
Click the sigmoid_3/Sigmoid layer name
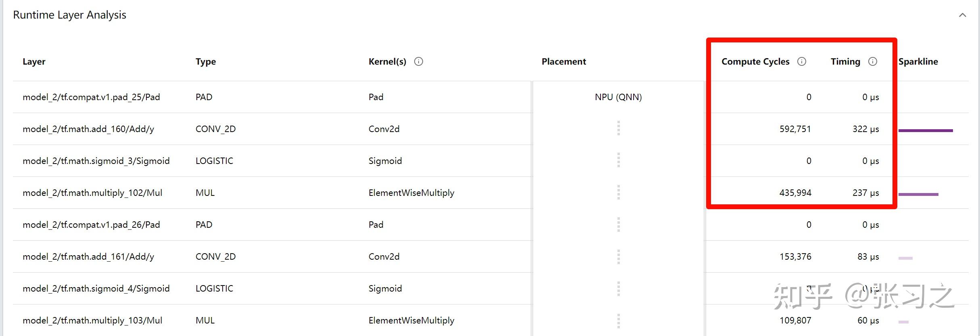click(96, 161)
